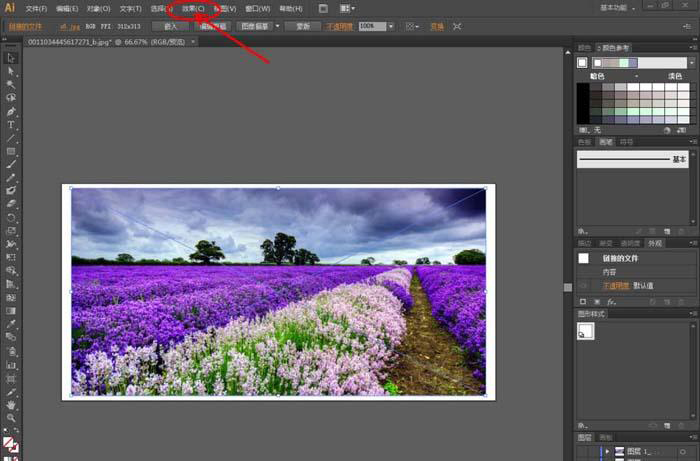Screen dimensions: 700x461
Task: Select the Type tool
Action: 11,125
